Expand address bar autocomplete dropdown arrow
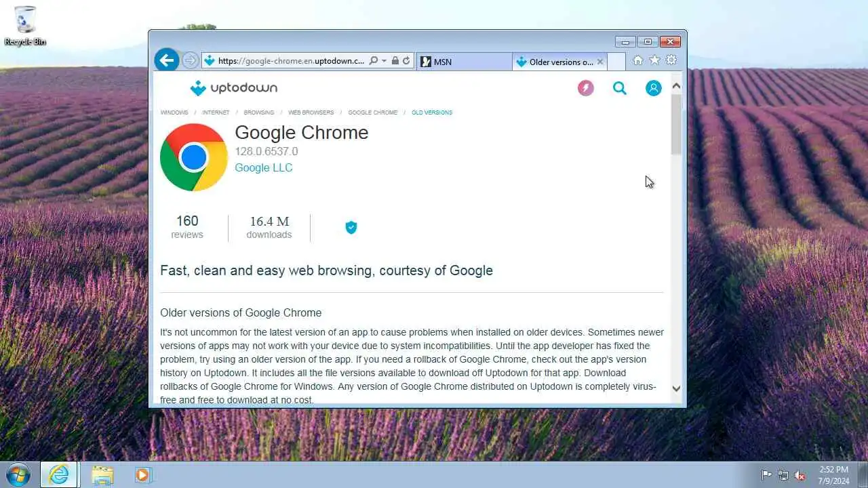 (384, 61)
